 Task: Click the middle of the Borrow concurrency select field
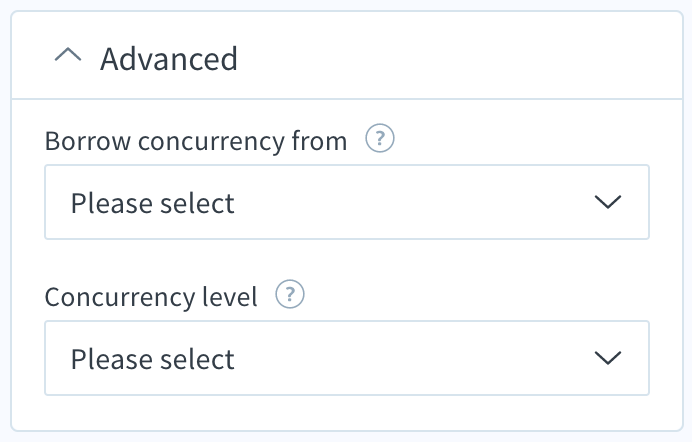point(347,202)
